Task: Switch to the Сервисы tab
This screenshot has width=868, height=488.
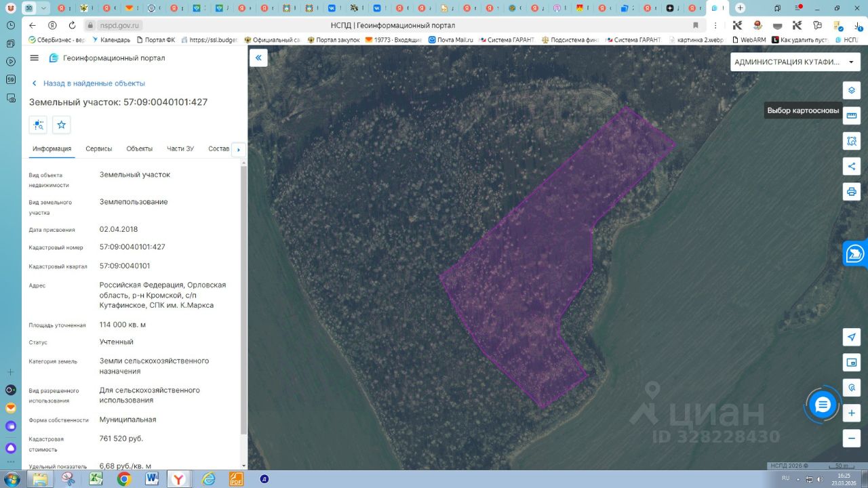Action: tap(99, 149)
